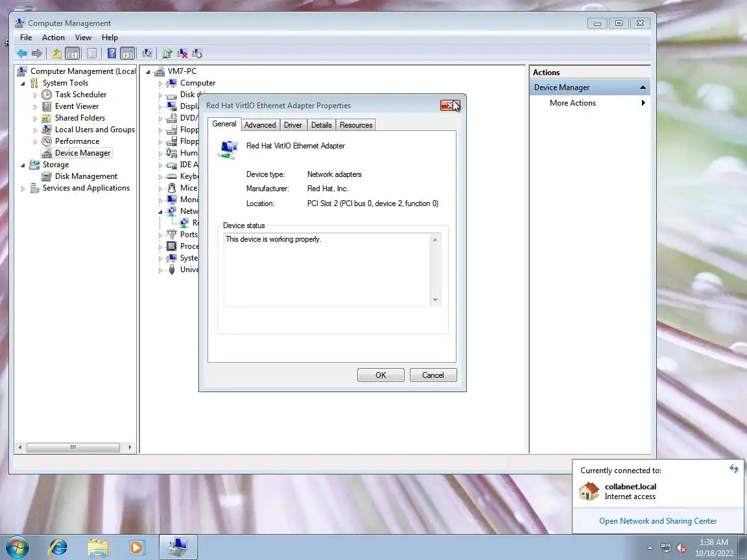Select Shared Folders in console tree
The image size is (747, 560).
(x=80, y=117)
